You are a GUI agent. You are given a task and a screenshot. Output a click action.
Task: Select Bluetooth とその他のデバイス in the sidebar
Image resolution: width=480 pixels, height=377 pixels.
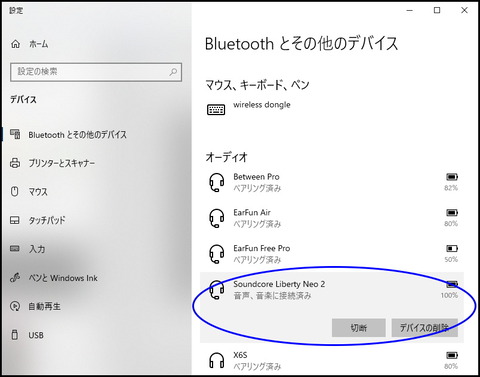(77, 135)
